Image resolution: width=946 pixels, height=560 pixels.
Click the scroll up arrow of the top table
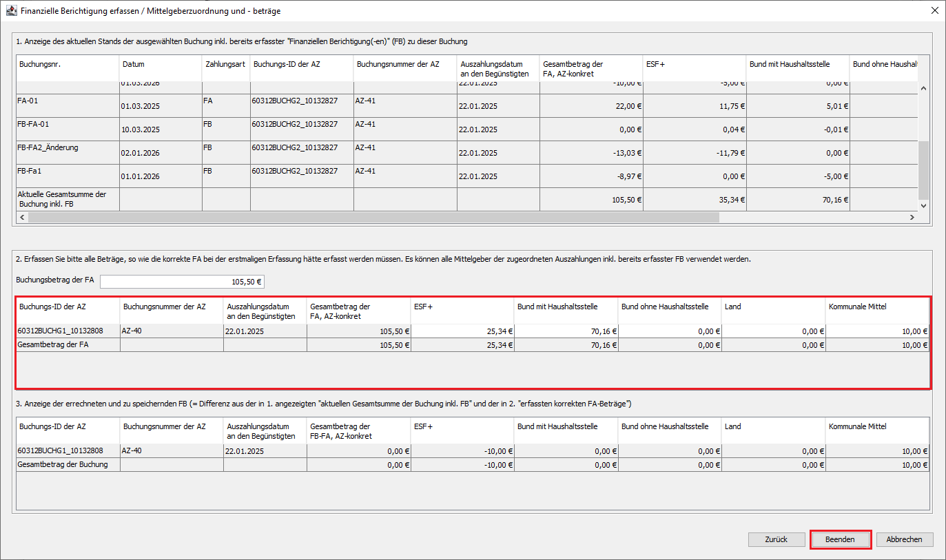[923, 89]
